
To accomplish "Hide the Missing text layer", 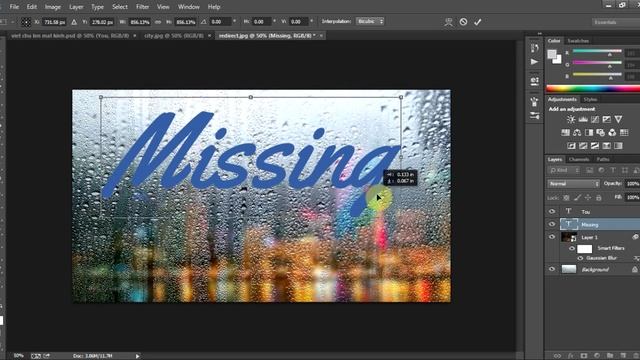I will [552, 224].
